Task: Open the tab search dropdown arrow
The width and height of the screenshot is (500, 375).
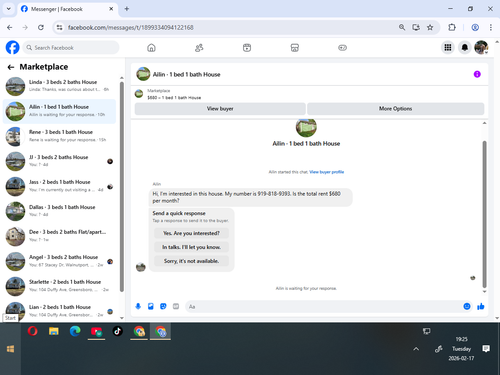Action: click(x=9, y=9)
